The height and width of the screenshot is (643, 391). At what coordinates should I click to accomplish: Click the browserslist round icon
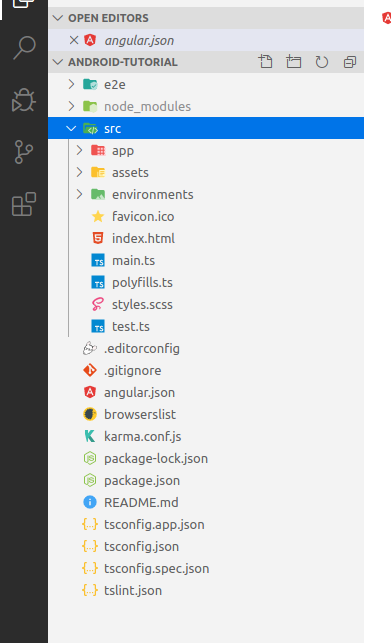[90, 414]
